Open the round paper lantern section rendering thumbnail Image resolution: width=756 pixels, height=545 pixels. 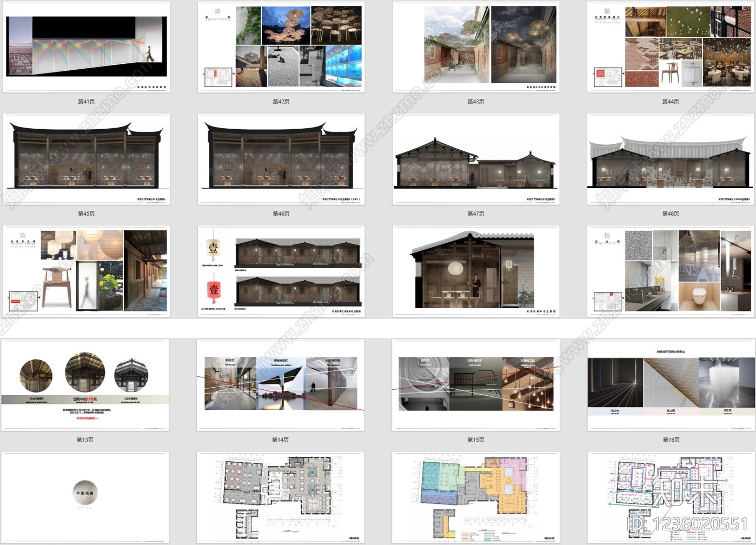tap(476, 271)
